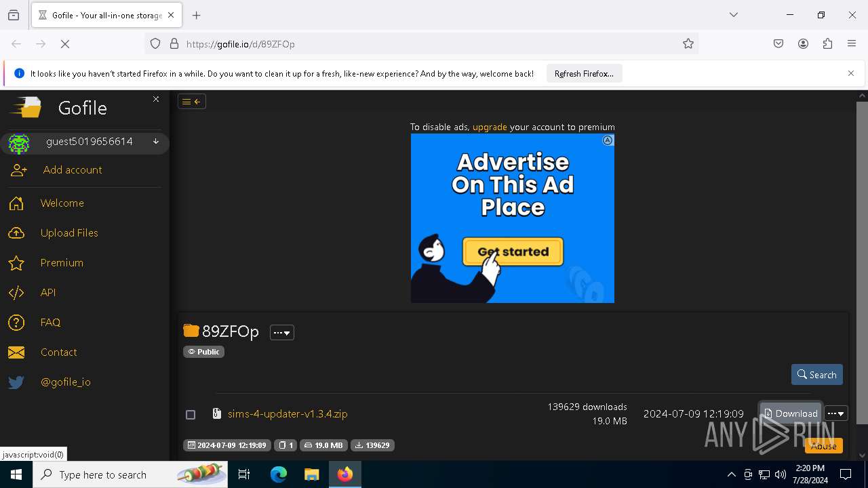Click the Search button
This screenshot has width=868, height=488.
tap(817, 375)
